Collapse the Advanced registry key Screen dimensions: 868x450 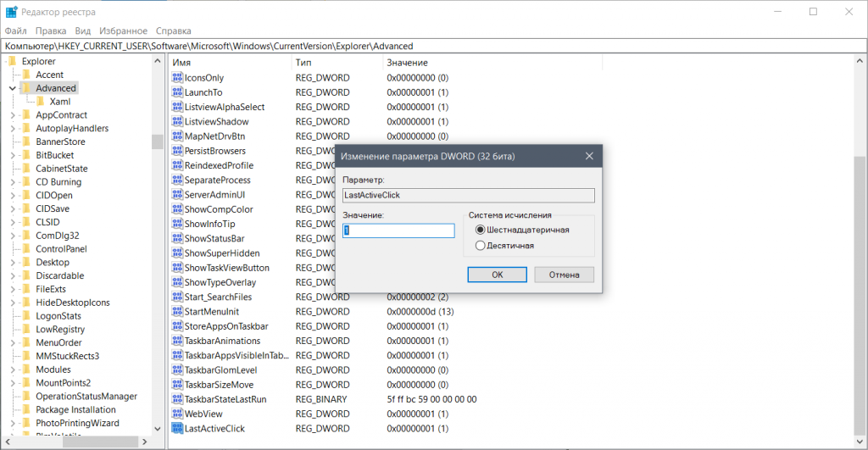12,88
